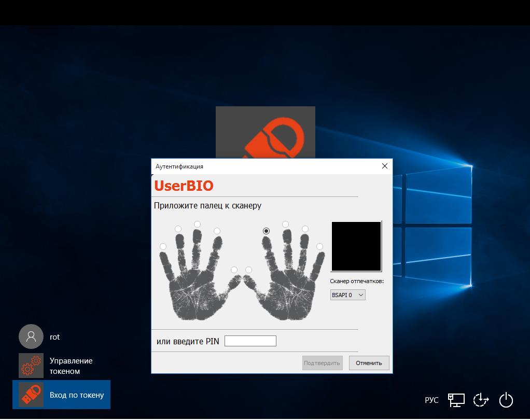530x420 pixels.
Task: Select the left-hand pinky finger radio button
Action: point(163,246)
